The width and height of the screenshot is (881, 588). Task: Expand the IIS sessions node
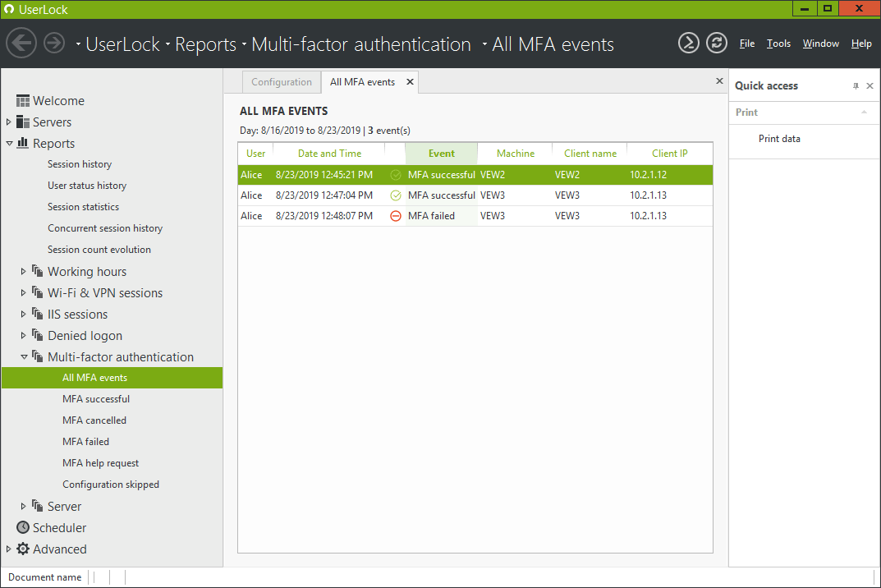tap(23, 315)
